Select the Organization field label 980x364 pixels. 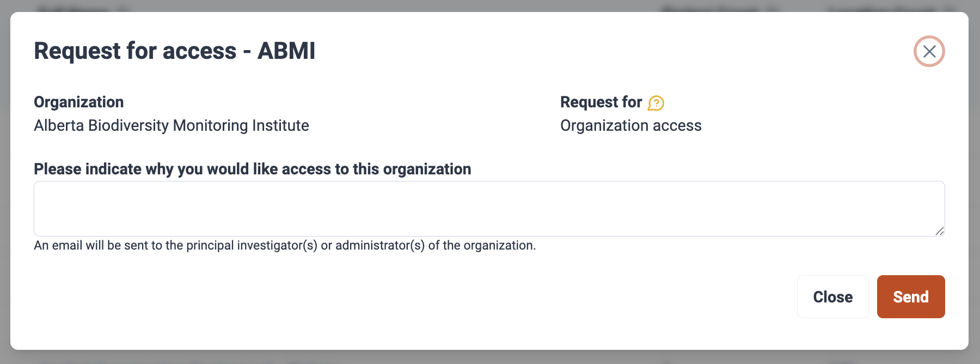pos(79,102)
